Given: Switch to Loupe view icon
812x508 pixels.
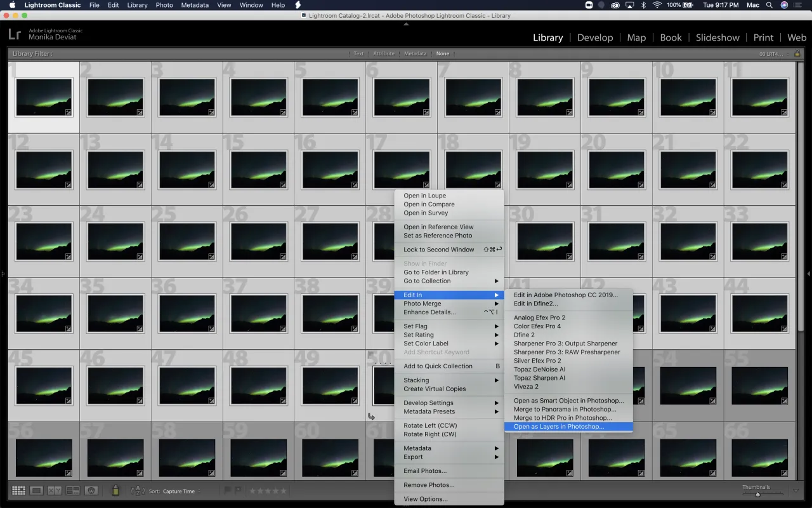Looking at the screenshot, I should (37, 490).
